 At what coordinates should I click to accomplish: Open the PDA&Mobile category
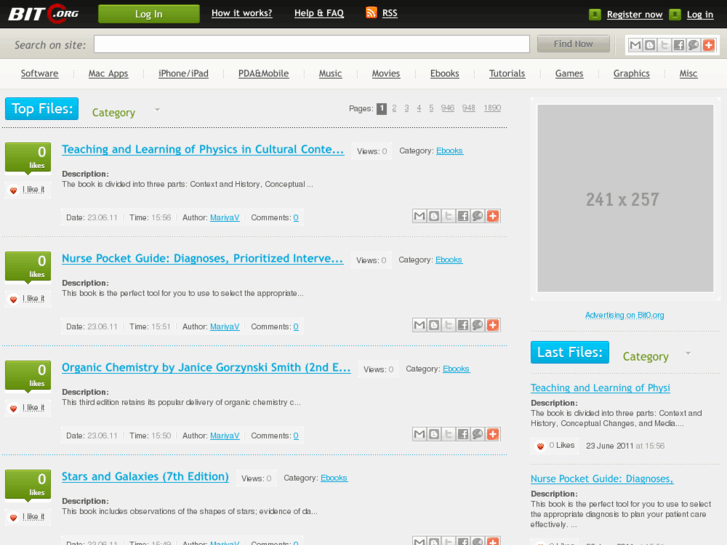point(263,73)
